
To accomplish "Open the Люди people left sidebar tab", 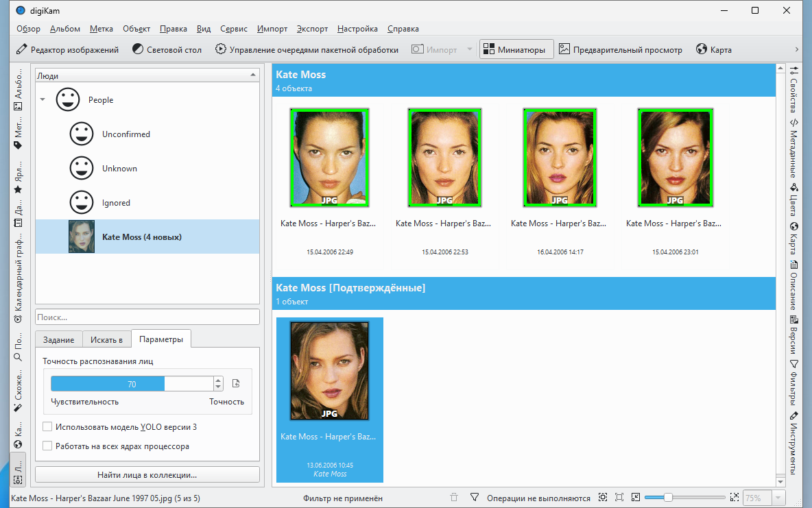I will (18, 471).
